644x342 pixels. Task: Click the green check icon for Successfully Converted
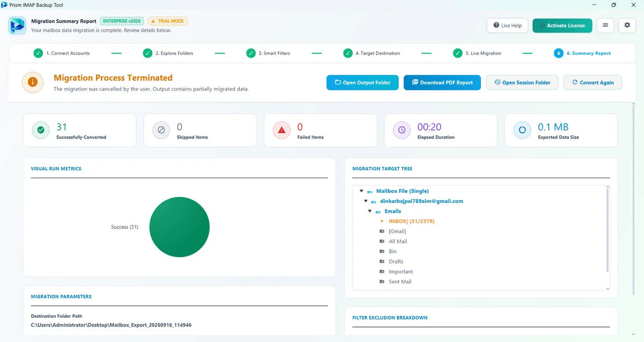41,130
